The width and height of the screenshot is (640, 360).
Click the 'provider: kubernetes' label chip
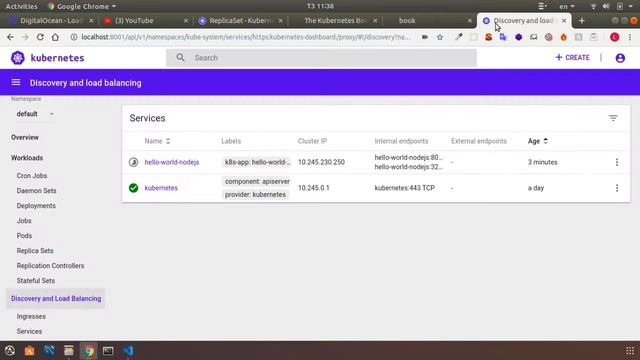255,194
